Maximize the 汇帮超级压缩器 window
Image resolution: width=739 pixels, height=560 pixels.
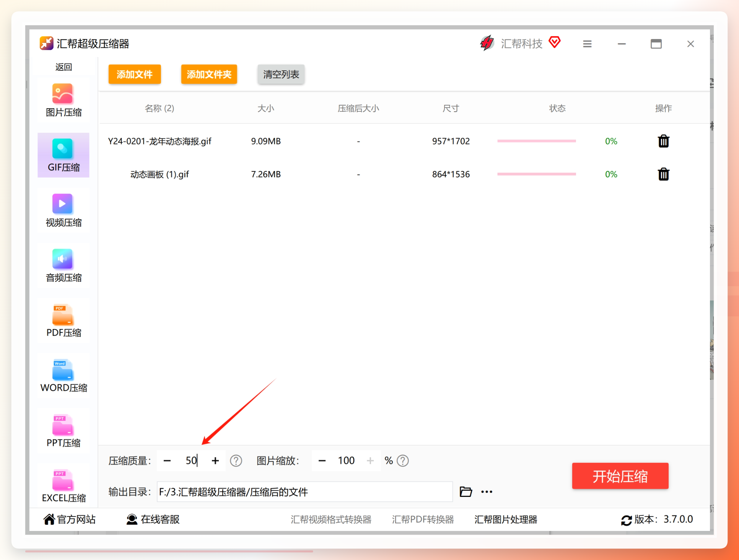[x=656, y=44]
